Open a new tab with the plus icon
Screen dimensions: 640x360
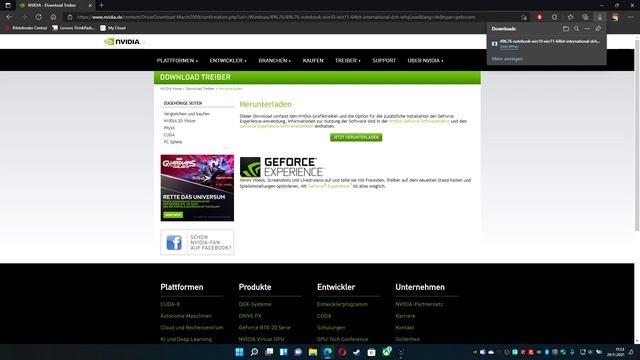click(x=102, y=5)
